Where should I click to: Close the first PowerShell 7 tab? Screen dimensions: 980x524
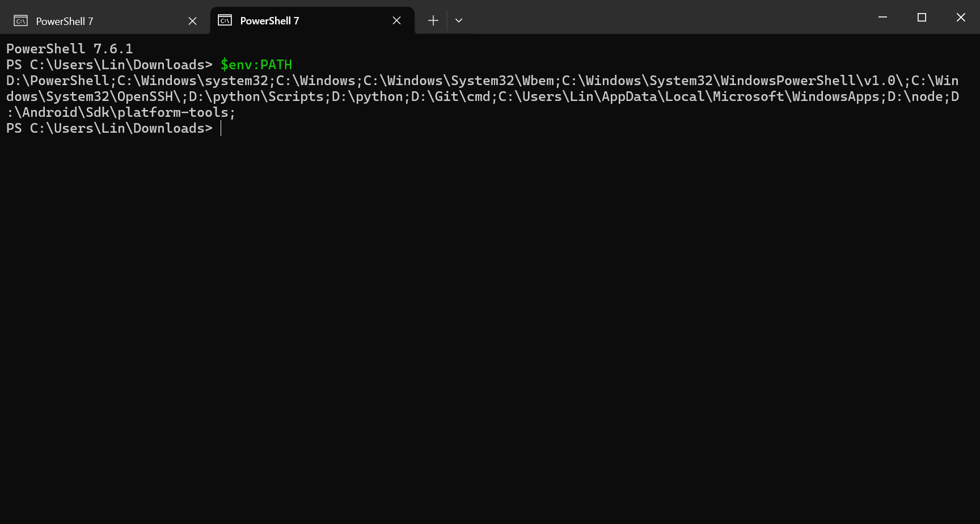coord(193,21)
